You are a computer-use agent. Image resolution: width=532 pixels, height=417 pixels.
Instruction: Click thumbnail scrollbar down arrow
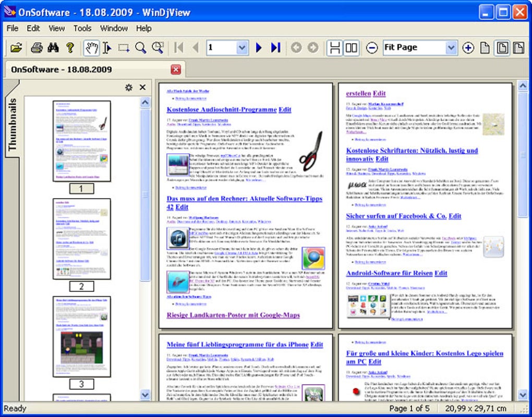145,395
